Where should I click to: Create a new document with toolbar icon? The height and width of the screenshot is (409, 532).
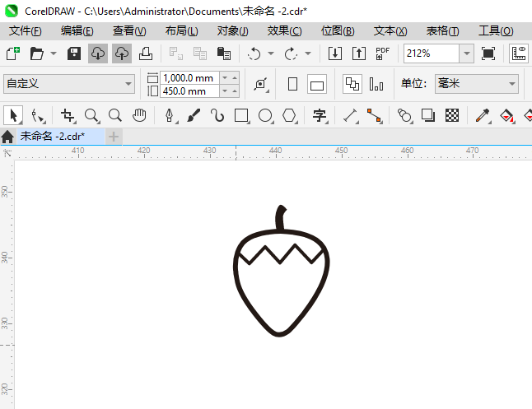(13, 53)
